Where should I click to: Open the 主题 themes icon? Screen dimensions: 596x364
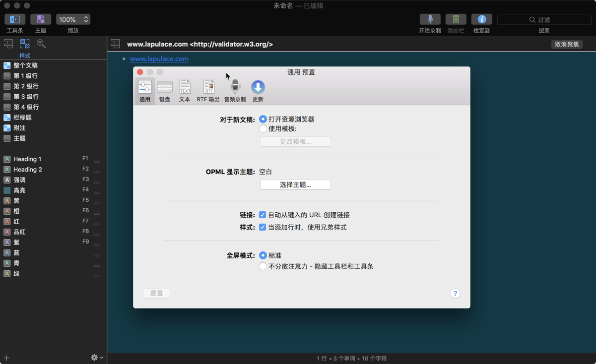40,20
